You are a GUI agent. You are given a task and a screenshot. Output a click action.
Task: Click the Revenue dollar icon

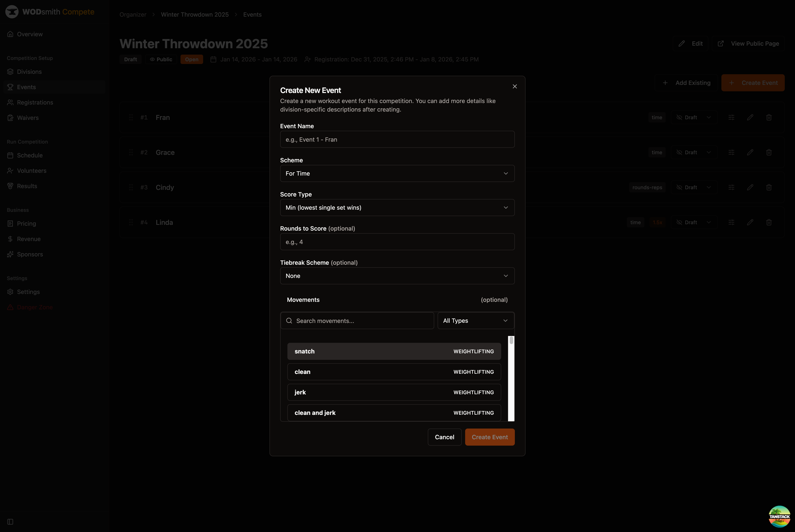[x=10, y=239]
